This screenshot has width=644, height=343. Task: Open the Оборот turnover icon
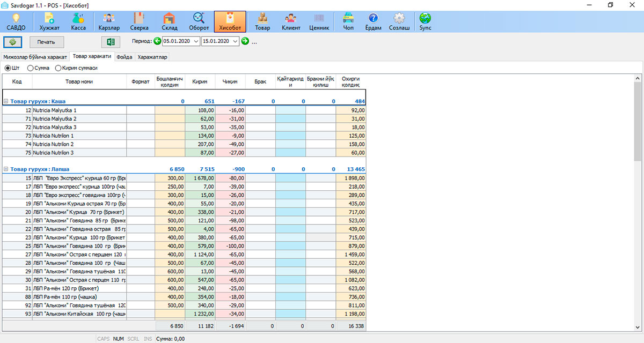point(199,21)
